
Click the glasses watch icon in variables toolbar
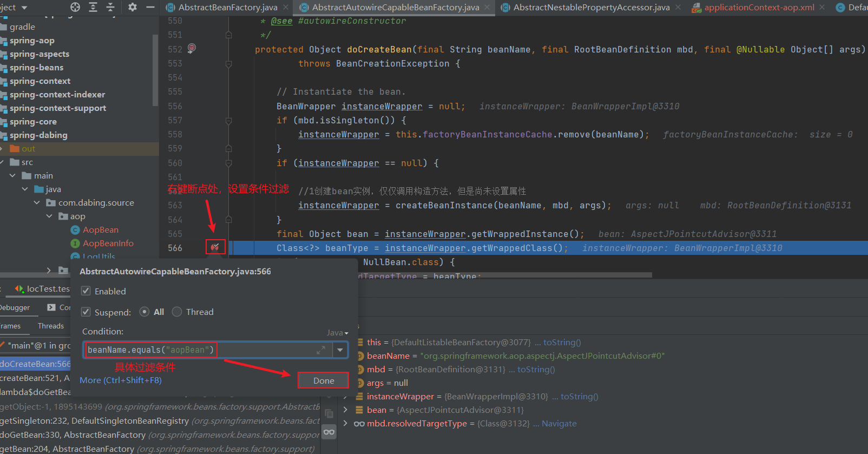coord(329,432)
